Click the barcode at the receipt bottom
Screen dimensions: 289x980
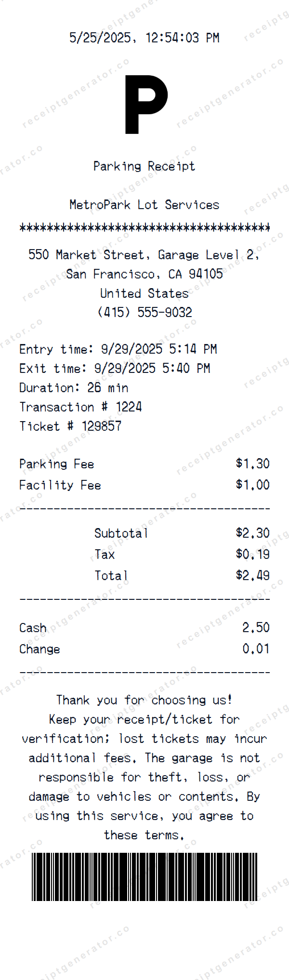click(144, 876)
